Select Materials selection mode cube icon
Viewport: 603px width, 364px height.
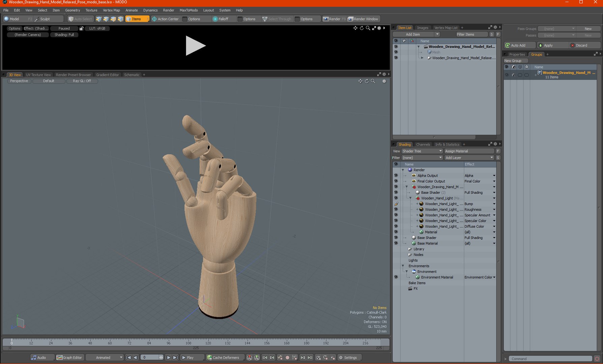tap(120, 19)
